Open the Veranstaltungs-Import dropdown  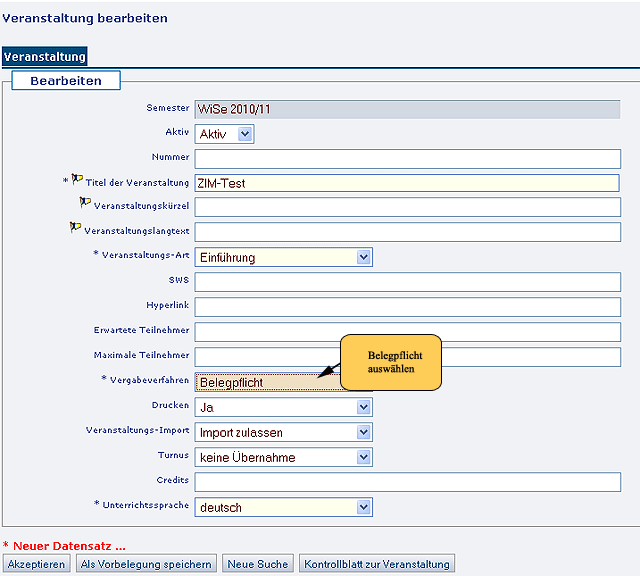[284, 432]
